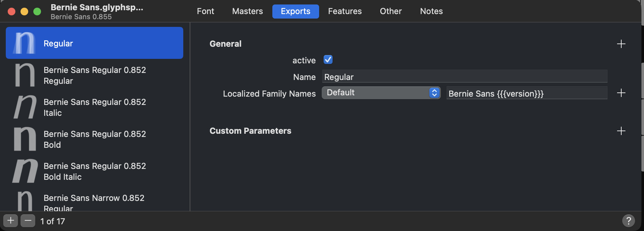This screenshot has width=644, height=231.
Task: Select the Bernie Sans Narrow 0.852 instance
Action: tap(95, 202)
